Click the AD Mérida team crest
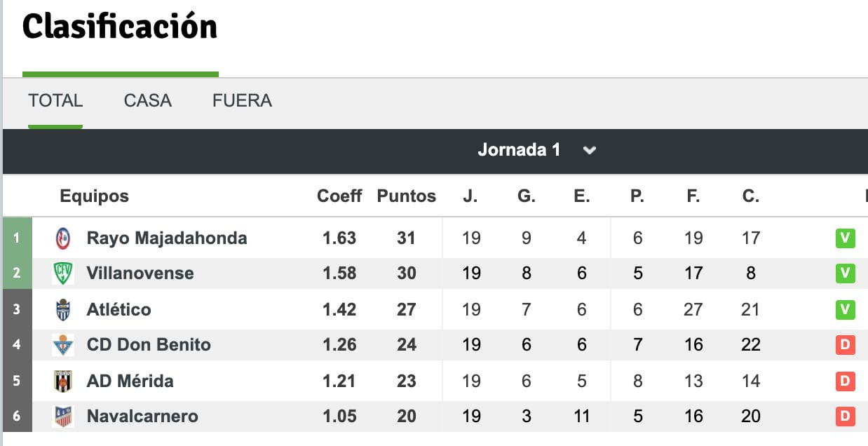The image size is (868, 446). [63, 381]
